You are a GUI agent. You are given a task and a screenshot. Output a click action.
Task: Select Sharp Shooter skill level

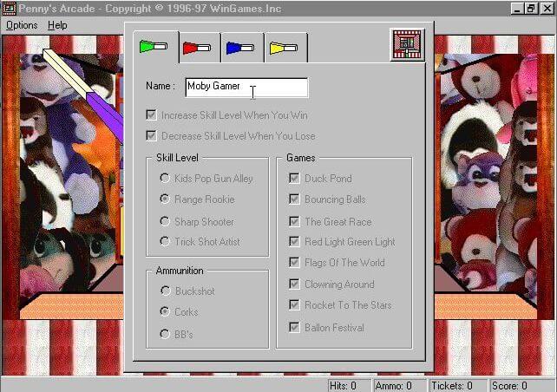(165, 221)
